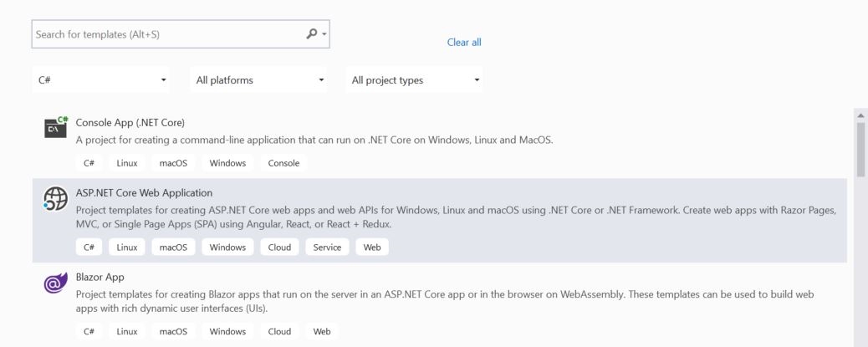The width and height of the screenshot is (868, 347).
Task: Click the Blazor App description text
Action: click(x=445, y=302)
